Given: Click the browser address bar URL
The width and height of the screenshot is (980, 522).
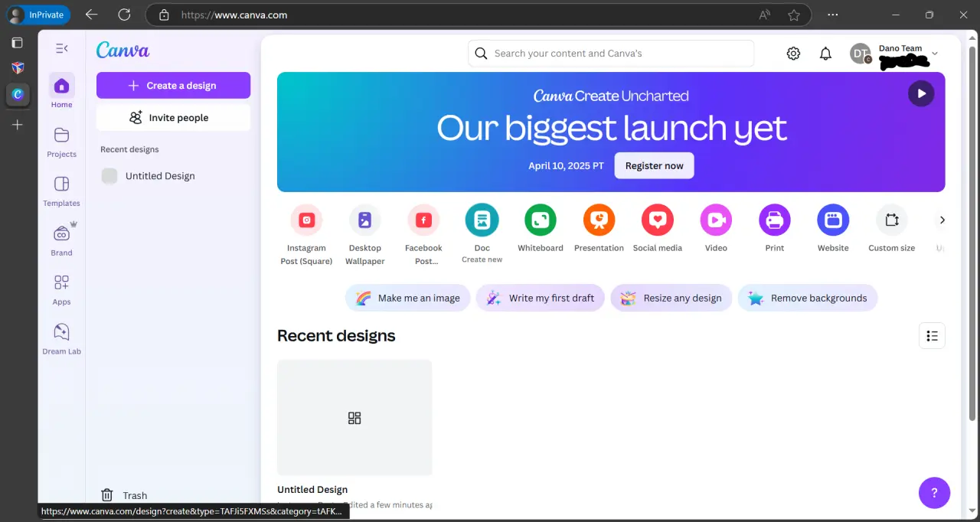Looking at the screenshot, I should 235,15.
